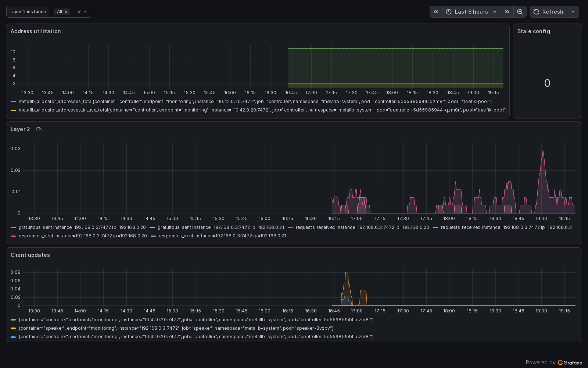The height and width of the screenshot is (368, 588).
Task: Clear the Layer 2 instance selection
Action: pos(79,12)
